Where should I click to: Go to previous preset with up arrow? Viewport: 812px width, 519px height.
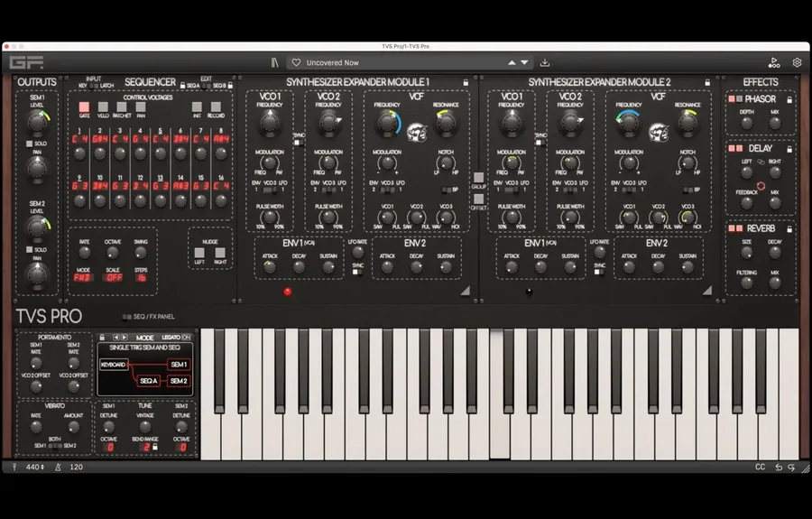512,62
